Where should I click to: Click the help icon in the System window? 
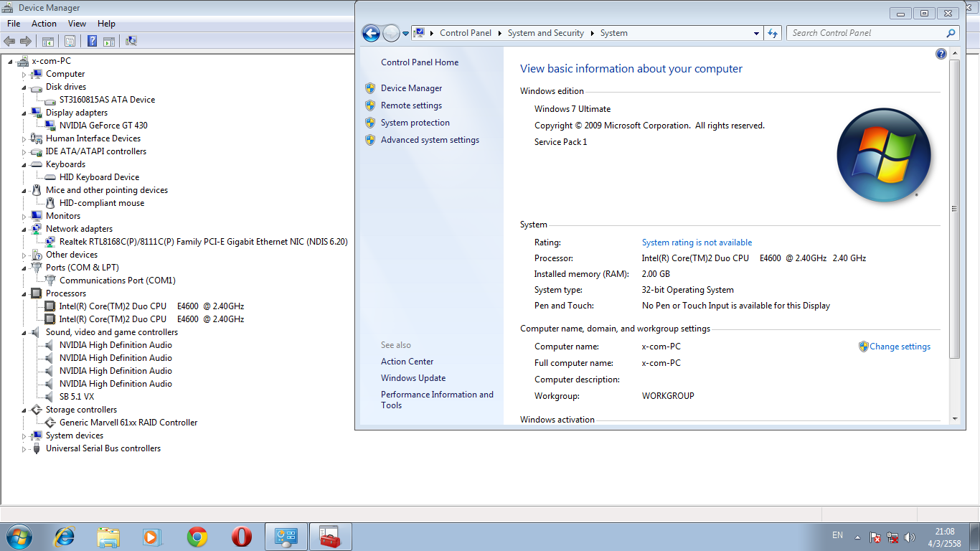tap(941, 54)
